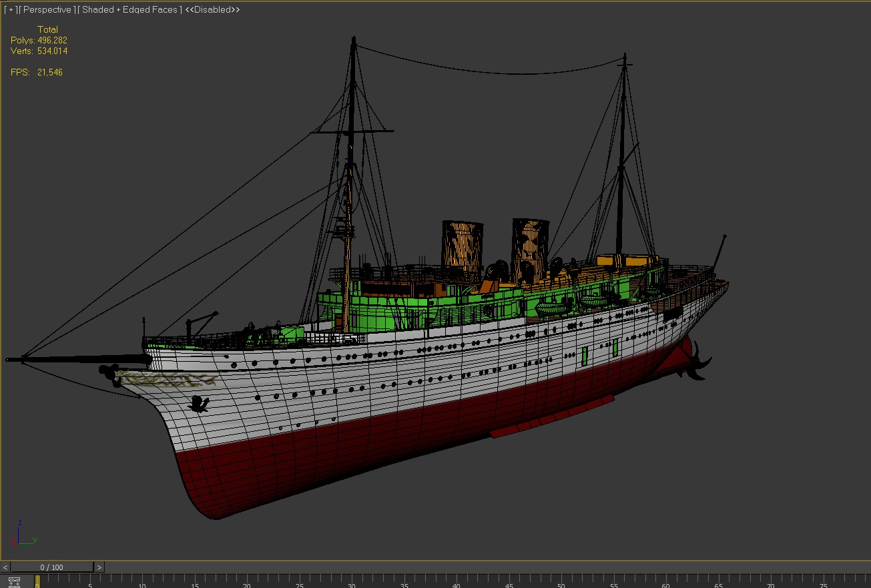Click the XYZ world axis tripod
The height and width of the screenshot is (588, 871).
(25, 533)
